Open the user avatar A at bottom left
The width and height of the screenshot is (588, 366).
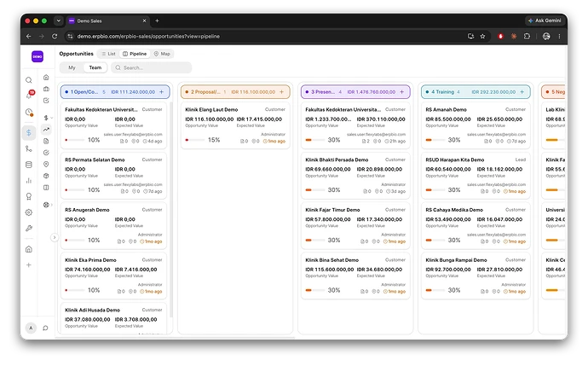(31, 328)
